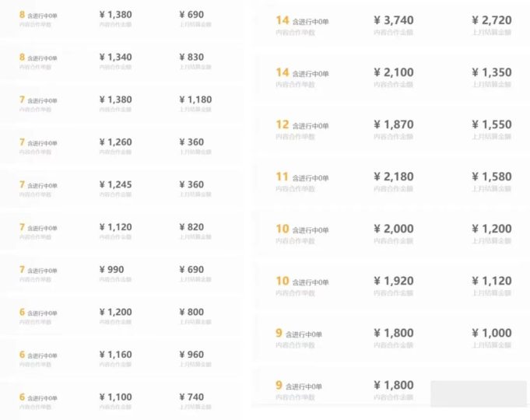The height and width of the screenshot is (420, 530).
Task: Click the ¥ 830 settlement amount
Action: tap(191, 57)
